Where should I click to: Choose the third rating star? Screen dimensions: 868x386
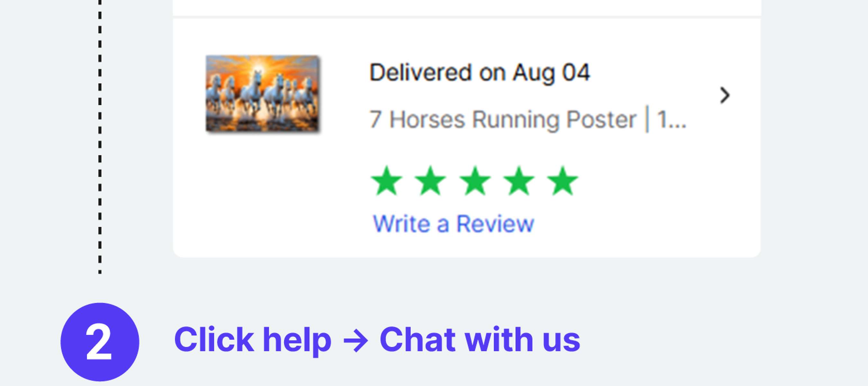coord(475,181)
